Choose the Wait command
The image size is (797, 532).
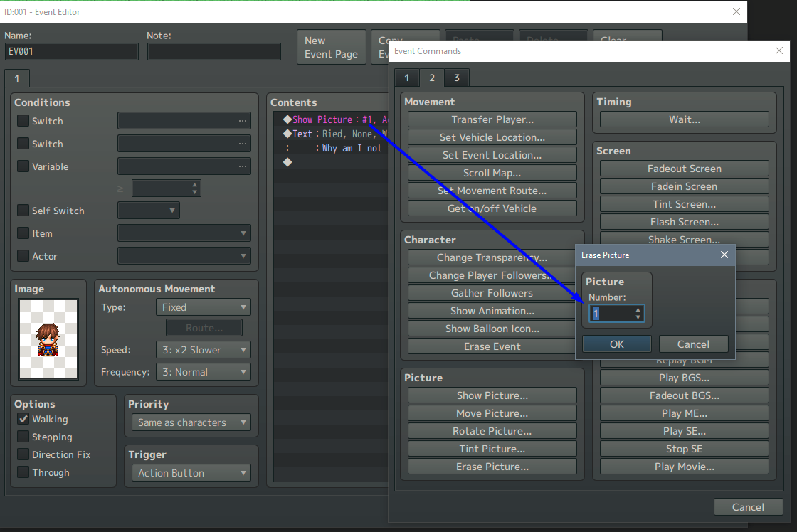(x=684, y=119)
